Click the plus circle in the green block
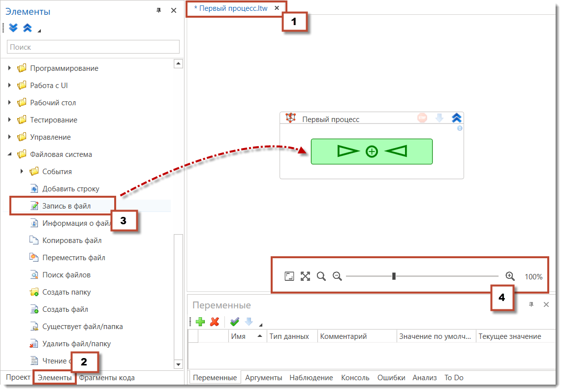This screenshot has height=392, width=563. (372, 151)
